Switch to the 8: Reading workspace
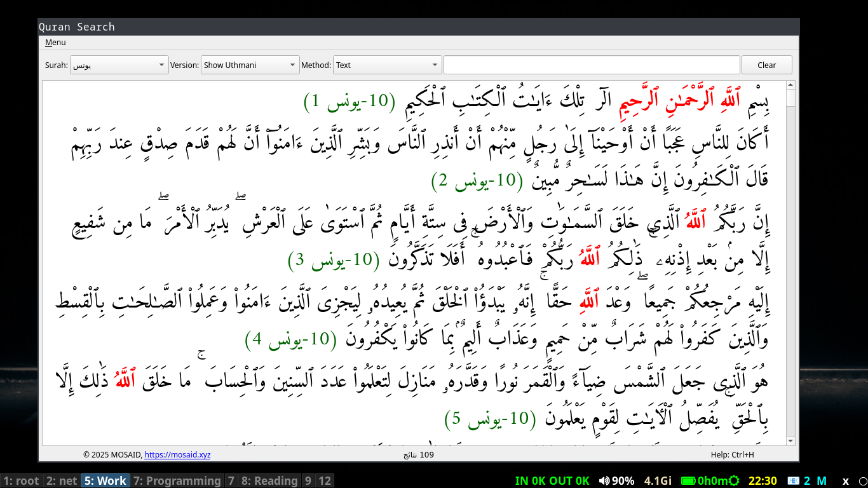This screenshot has width=868, height=488. (270, 480)
